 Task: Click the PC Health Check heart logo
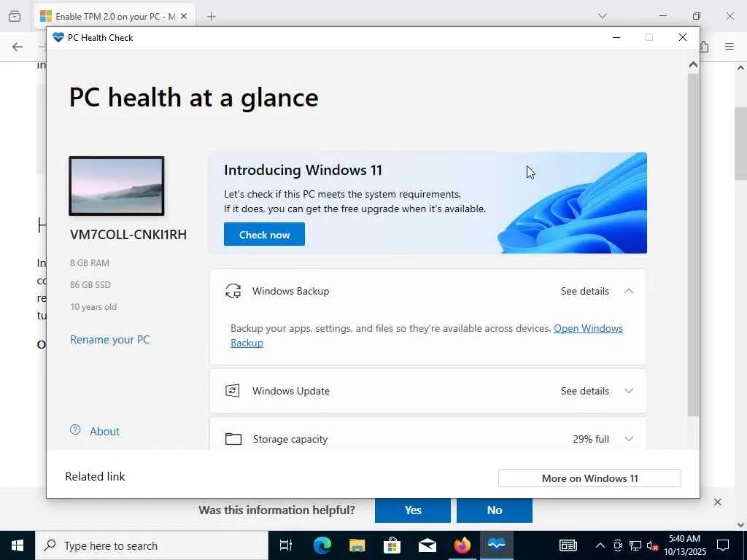[x=58, y=37]
